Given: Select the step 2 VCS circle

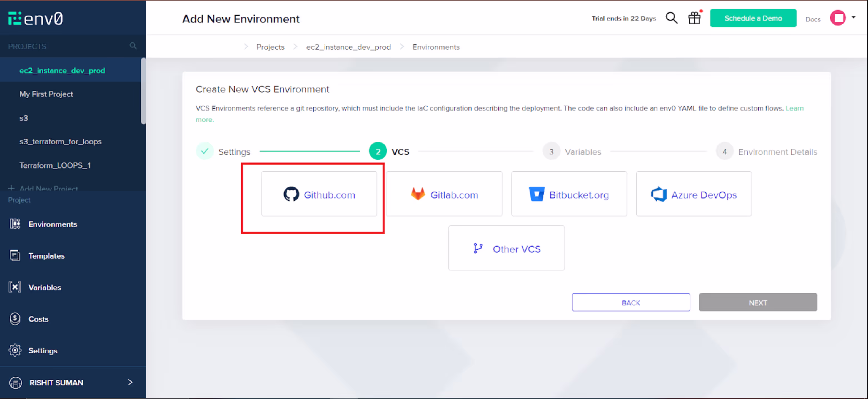Looking at the screenshot, I should (378, 151).
